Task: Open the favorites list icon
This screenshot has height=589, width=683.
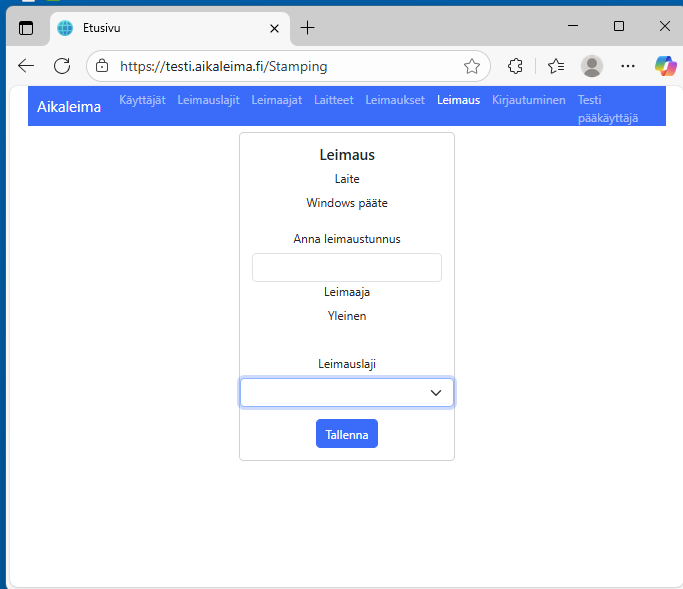Action: tap(556, 66)
